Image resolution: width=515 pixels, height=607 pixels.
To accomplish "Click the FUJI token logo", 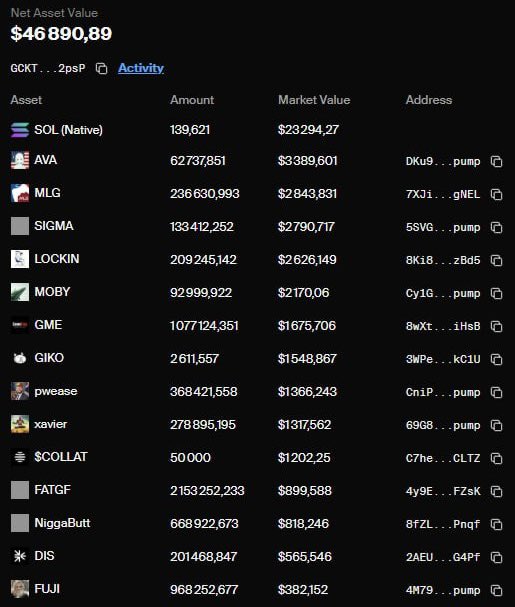I will coord(20,589).
